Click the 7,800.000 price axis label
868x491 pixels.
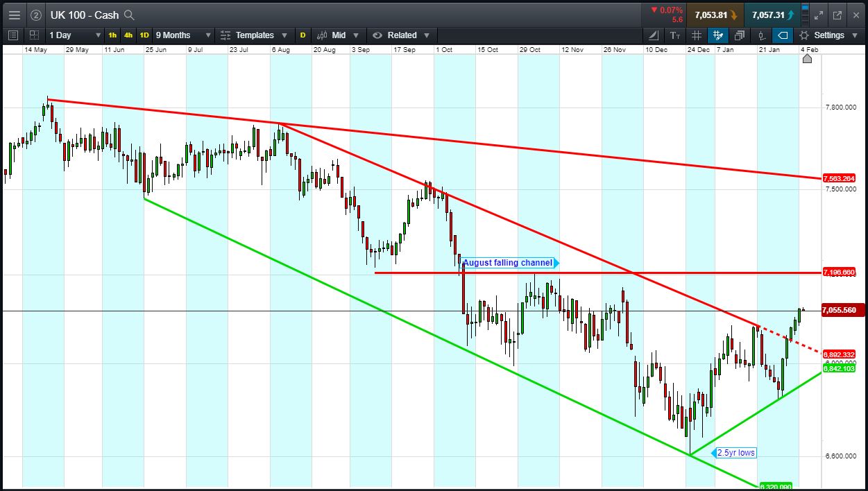pyautogui.click(x=842, y=107)
